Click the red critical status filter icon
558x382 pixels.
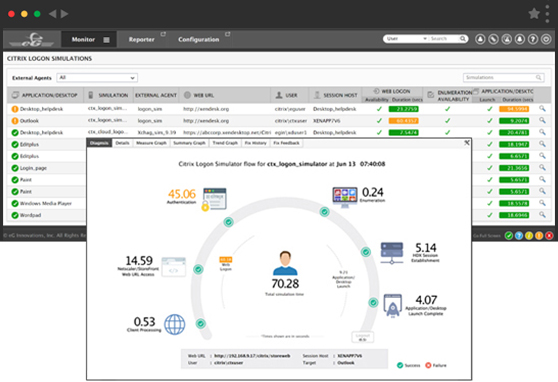coord(549,235)
